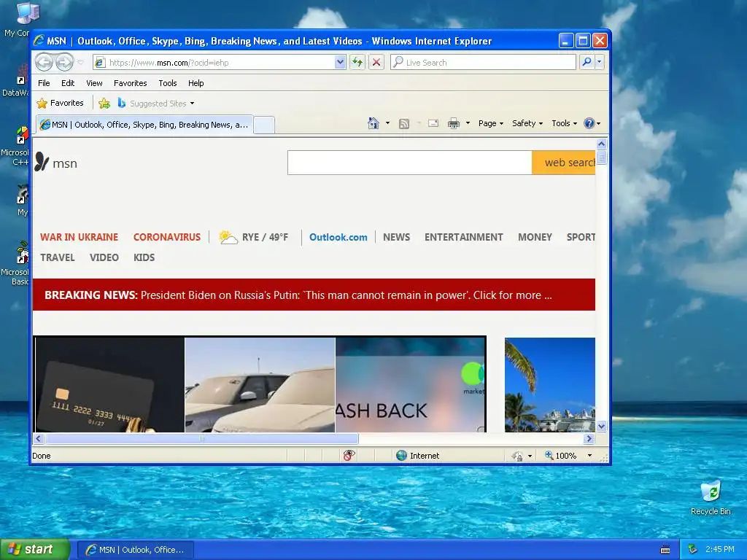Click the red BREAKING NEWS Biden banner

click(314, 295)
